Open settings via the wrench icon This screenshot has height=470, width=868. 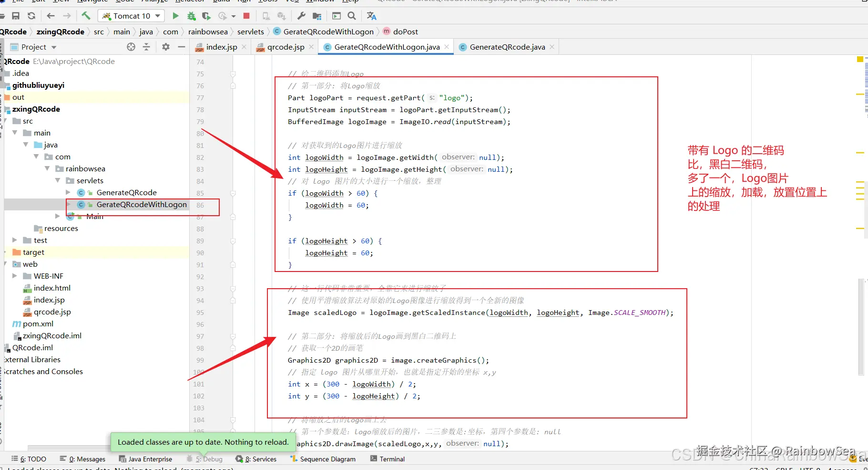pyautogui.click(x=301, y=16)
